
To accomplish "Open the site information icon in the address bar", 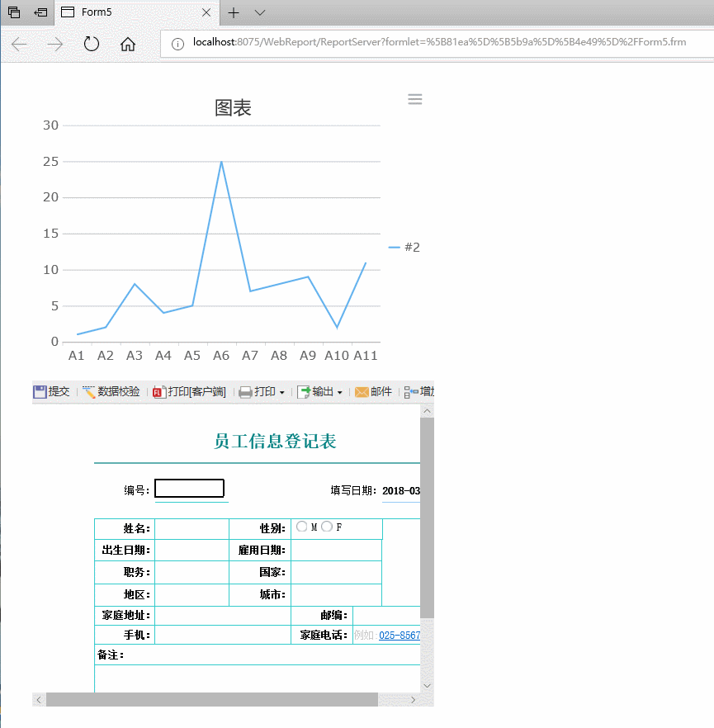I will click(177, 44).
